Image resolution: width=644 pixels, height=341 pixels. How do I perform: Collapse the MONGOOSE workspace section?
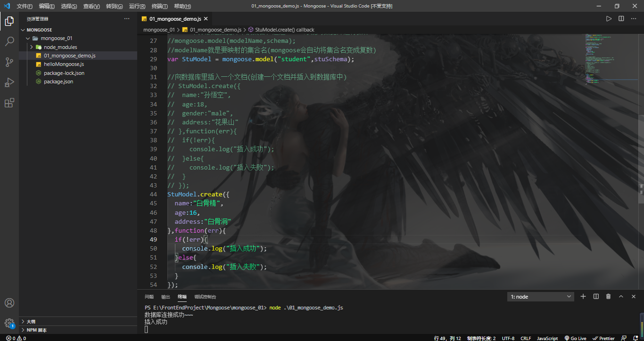23,30
